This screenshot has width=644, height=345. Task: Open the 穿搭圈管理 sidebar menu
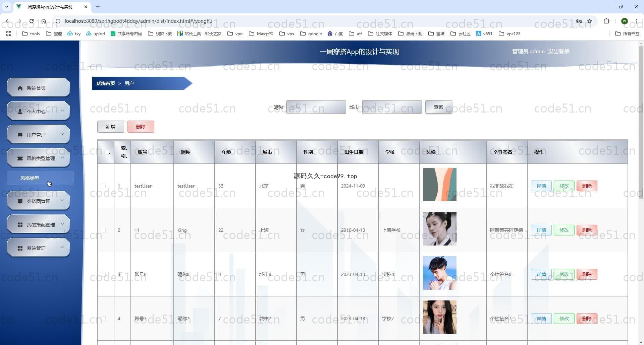pyautogui.click(x=38, y=201)
